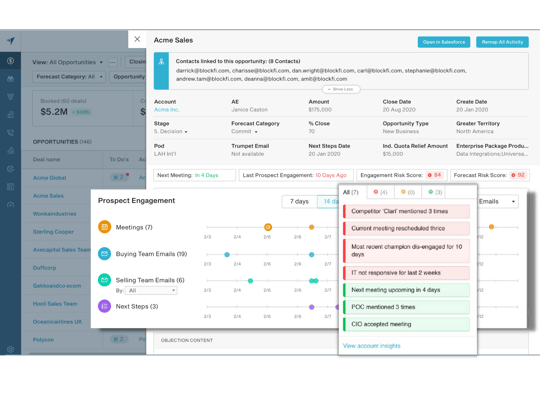Viewport: 540px width, 402px height.
Task: Open Hooli Sales Team opportunity
Action: pyautogui.click(x=55, y=303)
